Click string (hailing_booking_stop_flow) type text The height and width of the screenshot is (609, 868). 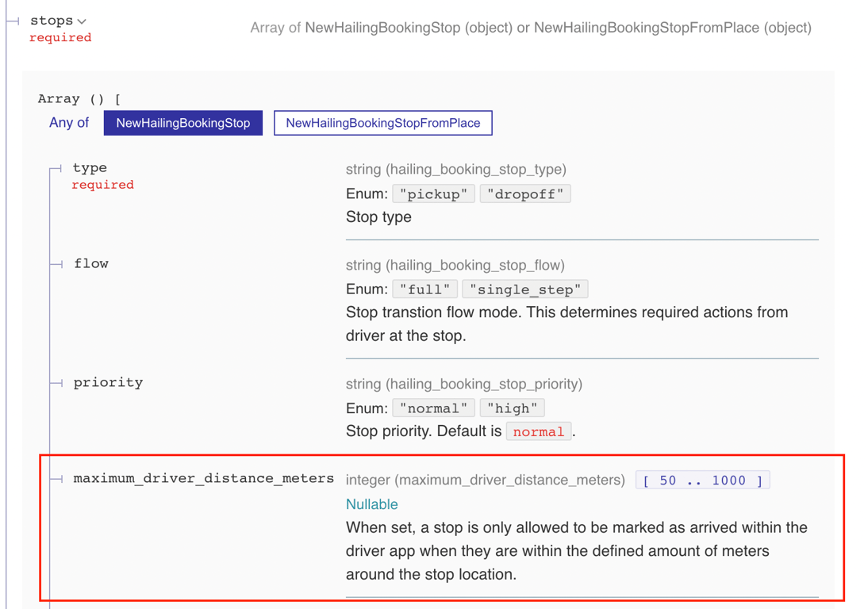pos(455,265)
